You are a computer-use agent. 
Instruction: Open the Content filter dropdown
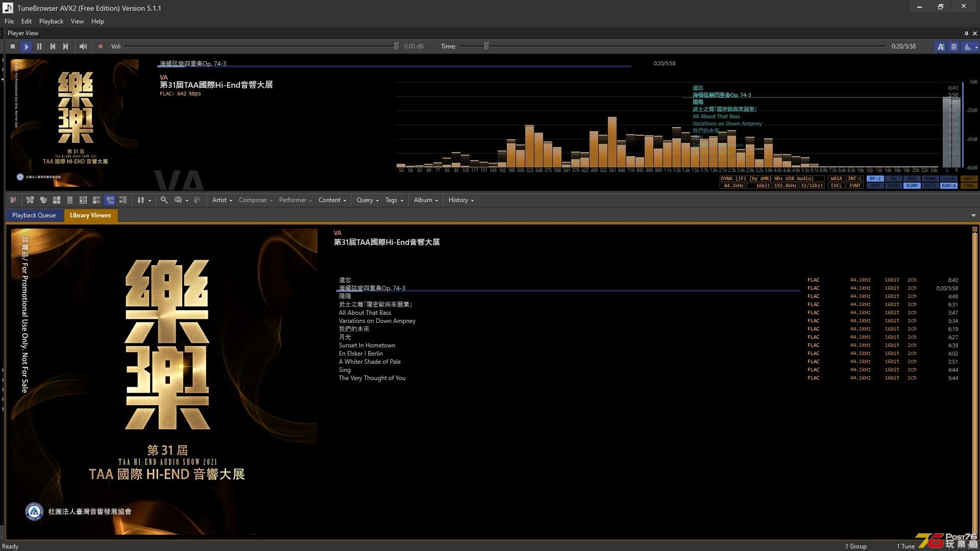332,200
